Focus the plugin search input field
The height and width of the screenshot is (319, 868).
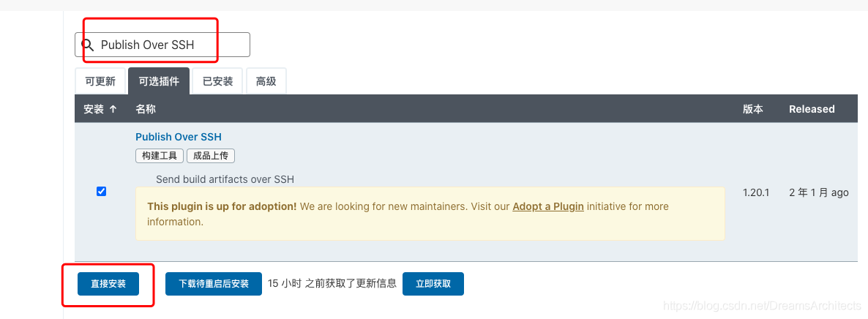coord(168,45)
